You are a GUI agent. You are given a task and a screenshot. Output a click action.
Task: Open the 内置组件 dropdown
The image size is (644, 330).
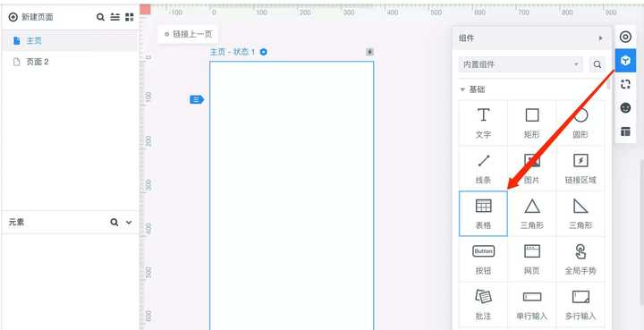[521, 64]
